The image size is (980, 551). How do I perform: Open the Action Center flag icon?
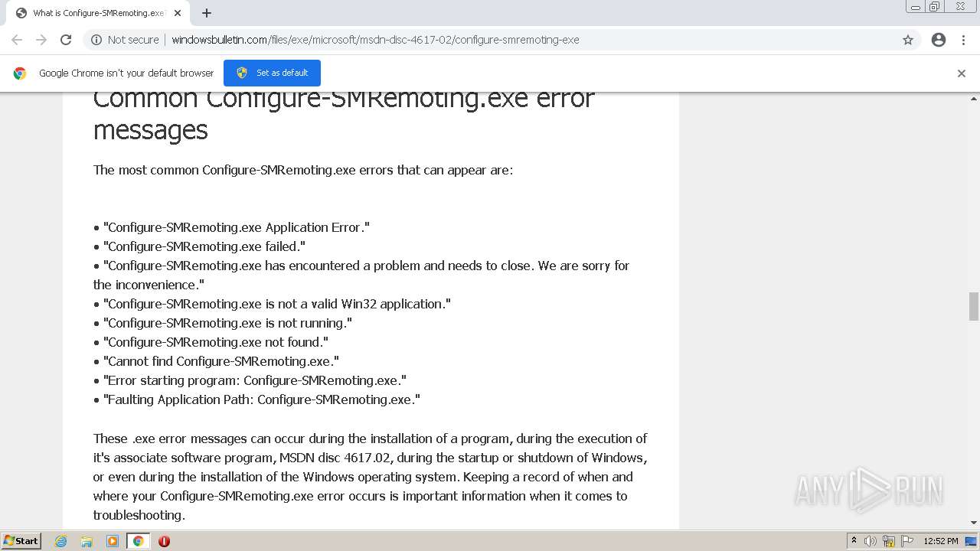point(906,541)
